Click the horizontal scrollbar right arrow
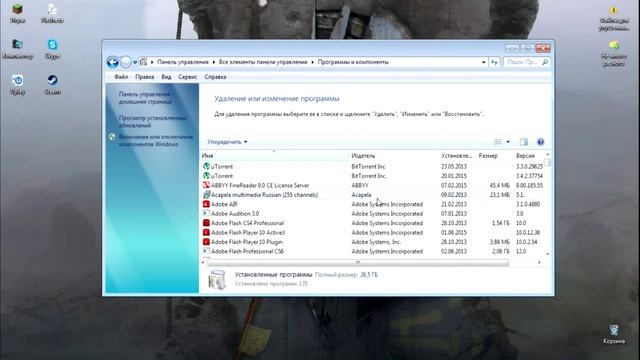 point(539,262)
